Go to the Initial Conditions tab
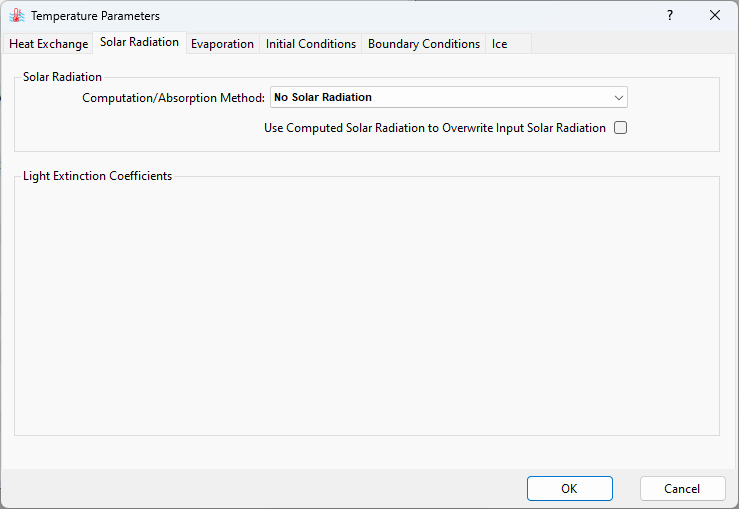This screenshot has height=509, width=739. (x=311, y=44)
